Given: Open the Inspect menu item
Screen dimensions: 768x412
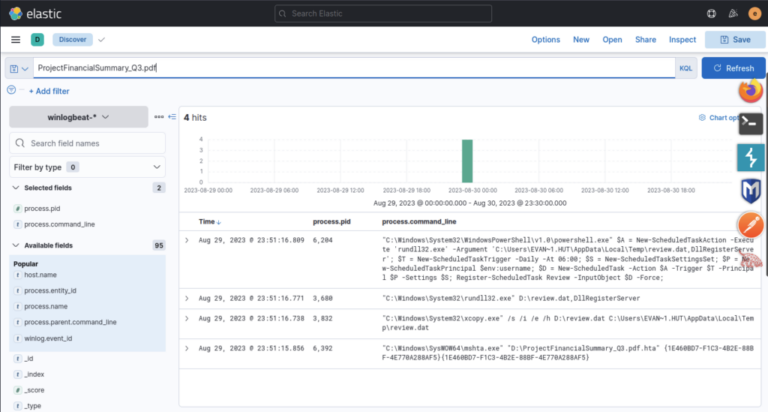Looking at the screenshot, I should click(x=682, y=39).
